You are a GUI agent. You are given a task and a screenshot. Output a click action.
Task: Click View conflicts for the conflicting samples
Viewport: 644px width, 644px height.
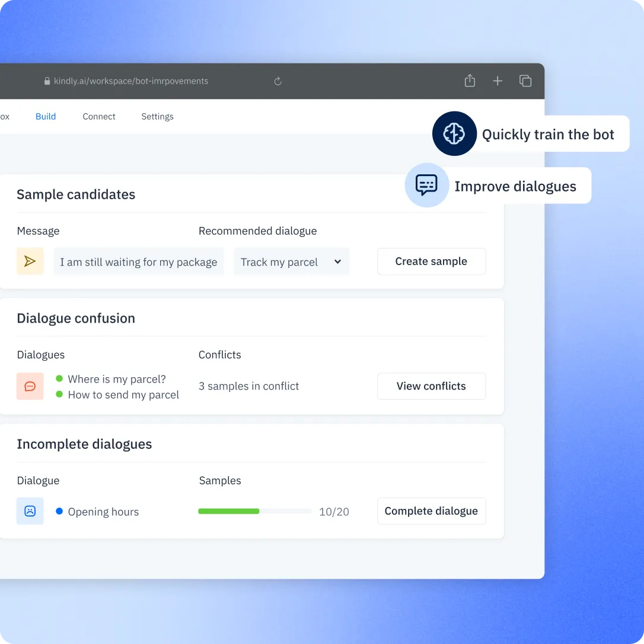431,386
